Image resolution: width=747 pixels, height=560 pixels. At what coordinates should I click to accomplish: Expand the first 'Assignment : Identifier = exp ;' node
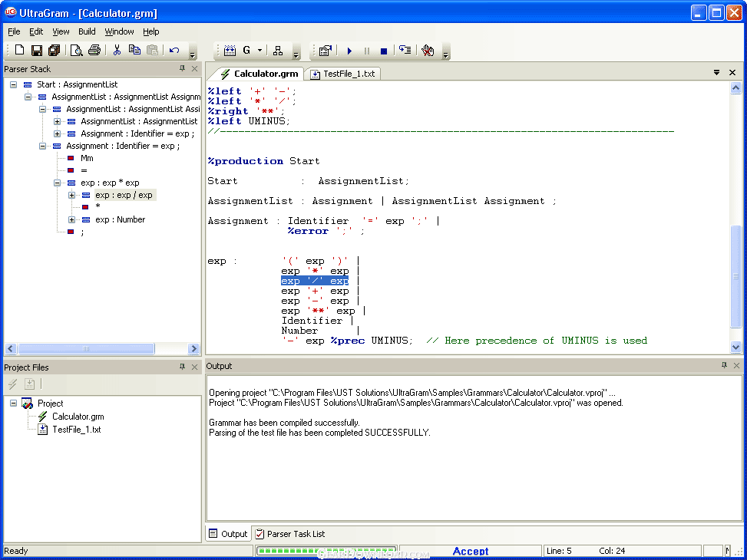tap(57, 133)
